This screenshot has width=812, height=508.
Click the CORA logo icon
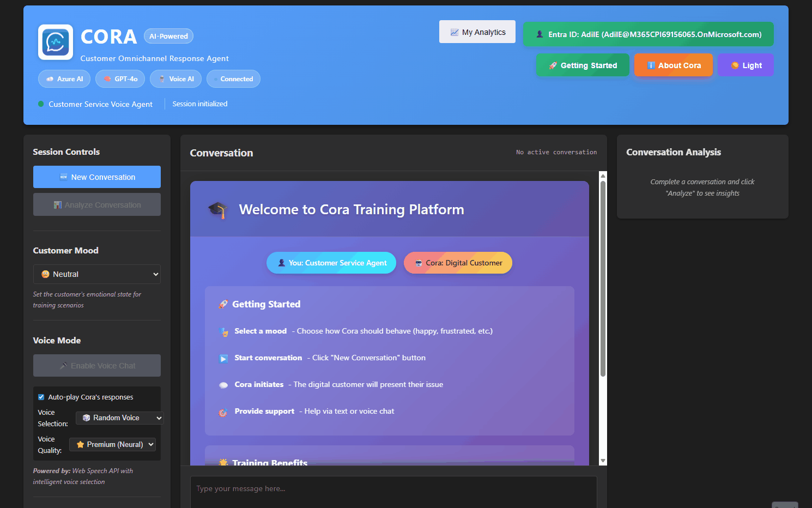coord(56,42)
